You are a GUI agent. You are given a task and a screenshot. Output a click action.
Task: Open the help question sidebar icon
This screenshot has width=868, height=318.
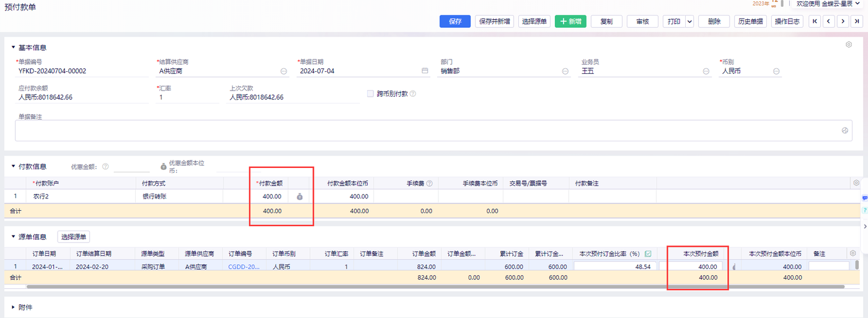[x=864, y=211]
